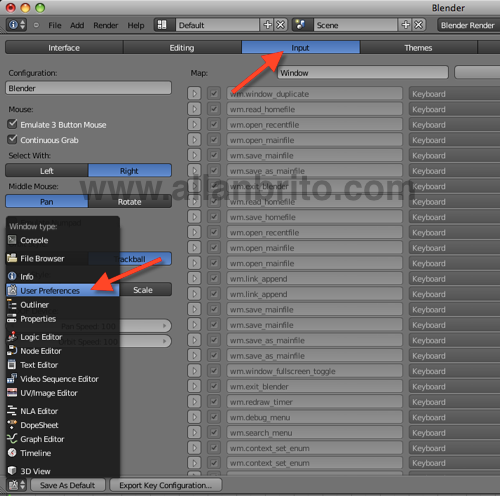
Task: Click Export Key Configuration button
Action: [x=166, y=485]
